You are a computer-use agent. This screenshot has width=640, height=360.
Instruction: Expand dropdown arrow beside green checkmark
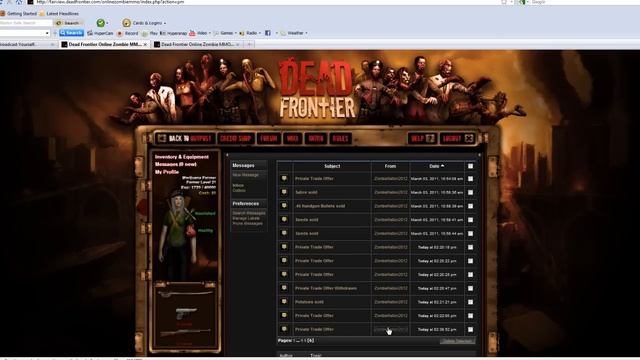tap(107, 23)
